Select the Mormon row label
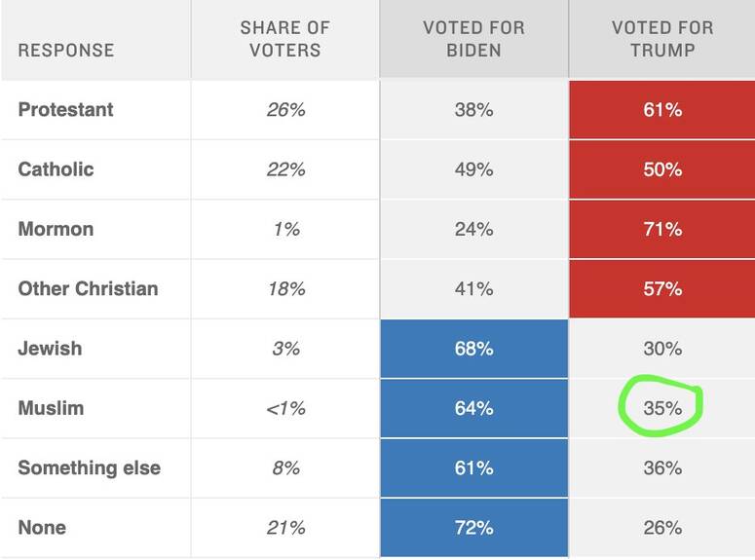The image size is (755, 560). [56, 229]
